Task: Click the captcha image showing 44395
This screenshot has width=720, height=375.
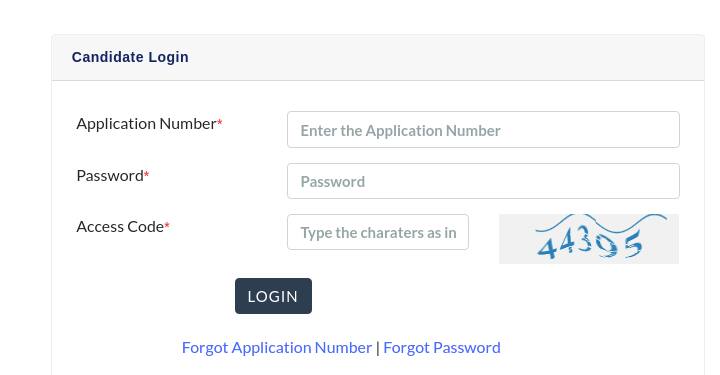Action: point(589,239)
